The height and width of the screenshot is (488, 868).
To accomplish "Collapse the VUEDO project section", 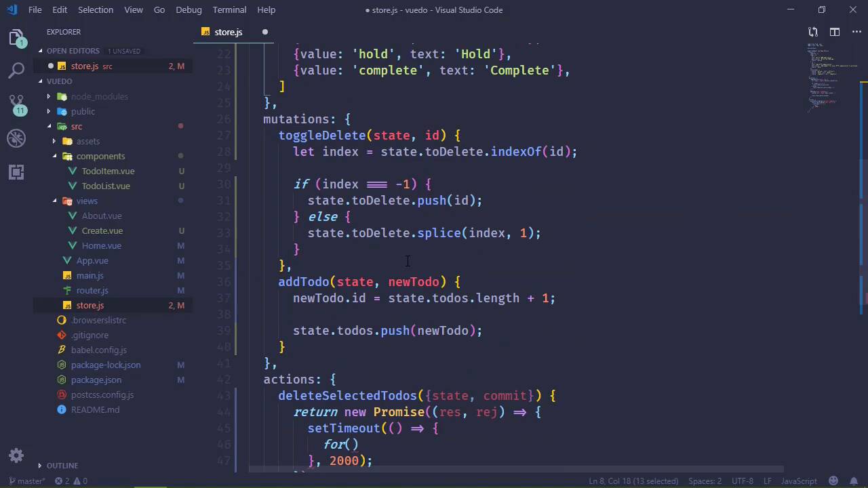I will click(x=41, y=81).
